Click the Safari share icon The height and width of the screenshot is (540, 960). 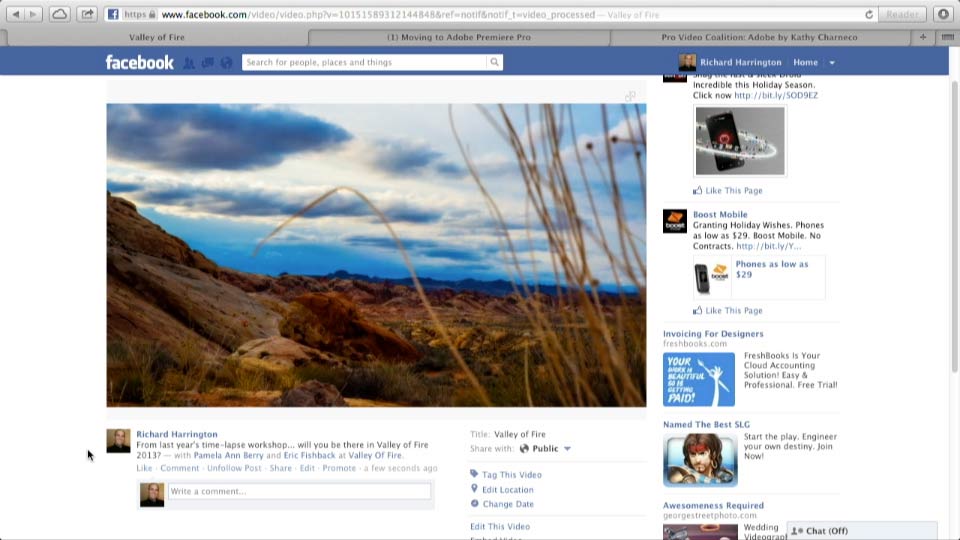coord(88,14)
